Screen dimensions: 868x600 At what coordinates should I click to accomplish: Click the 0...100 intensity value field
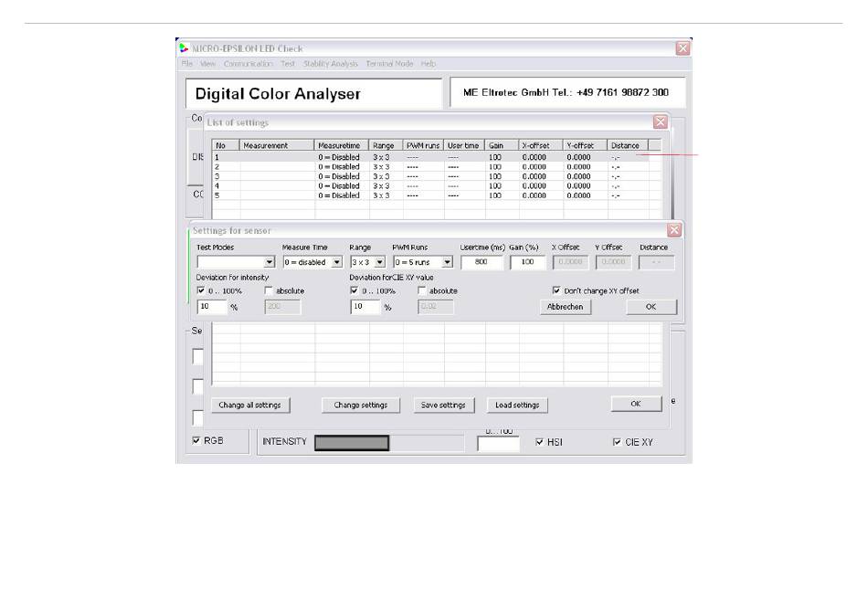[x=498, y=443]
